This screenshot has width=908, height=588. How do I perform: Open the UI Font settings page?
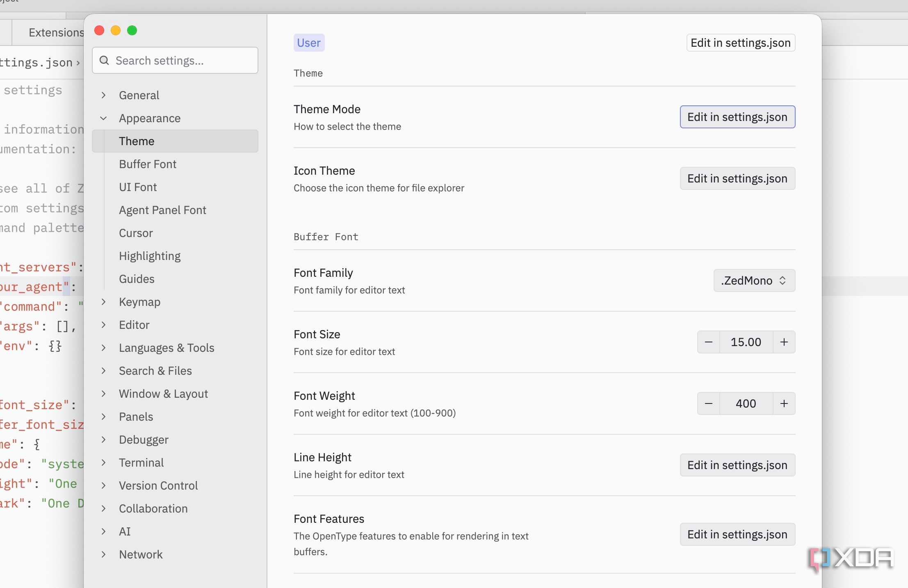coord(175,187)
